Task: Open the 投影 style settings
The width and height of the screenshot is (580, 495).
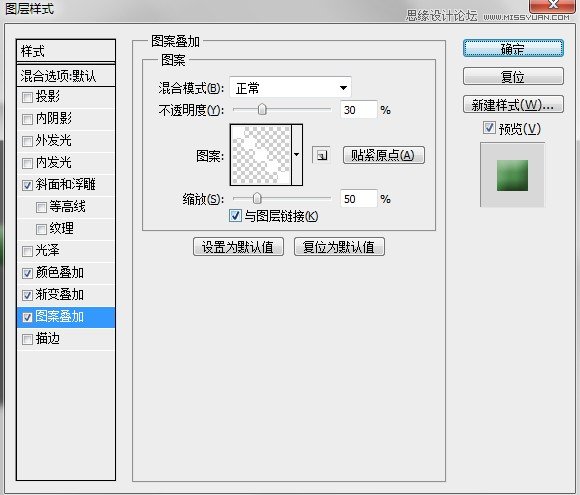Action: coord(48,97)
